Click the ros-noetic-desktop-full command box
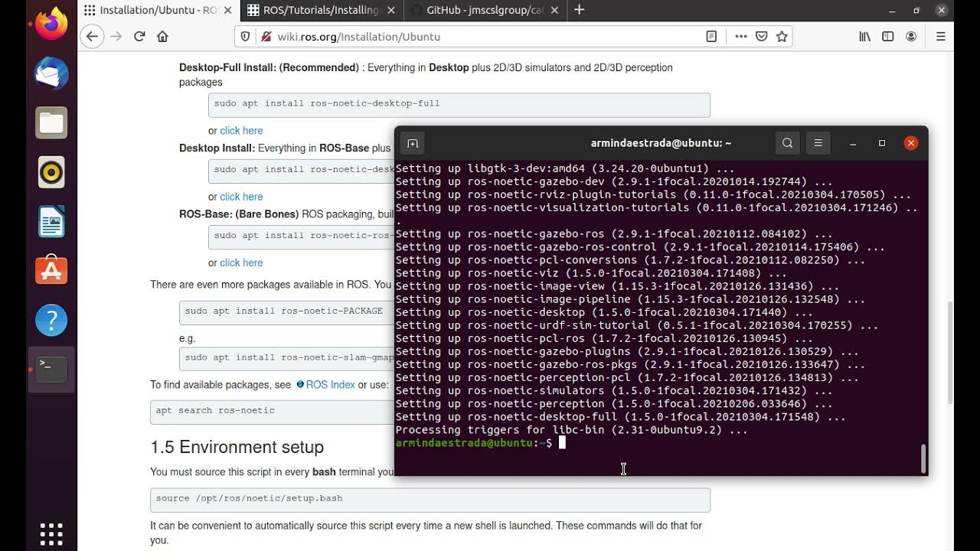Image resolution: width=980 pixels, height=551 pixels. [x=459, y=105]
